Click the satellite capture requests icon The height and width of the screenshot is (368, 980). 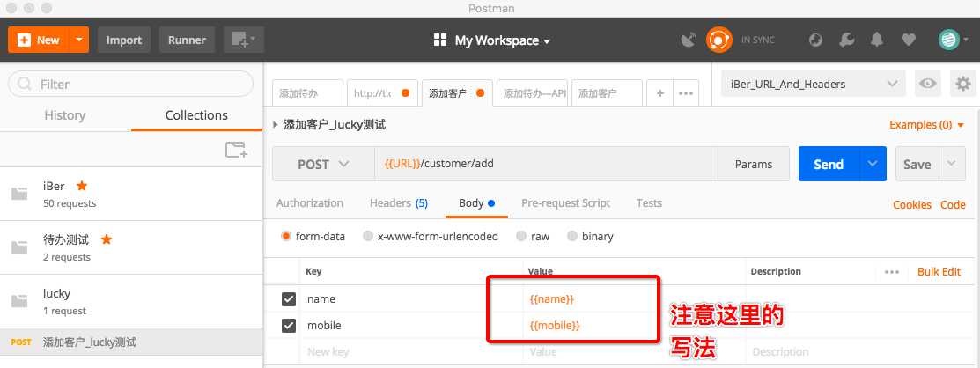(689, 40)
